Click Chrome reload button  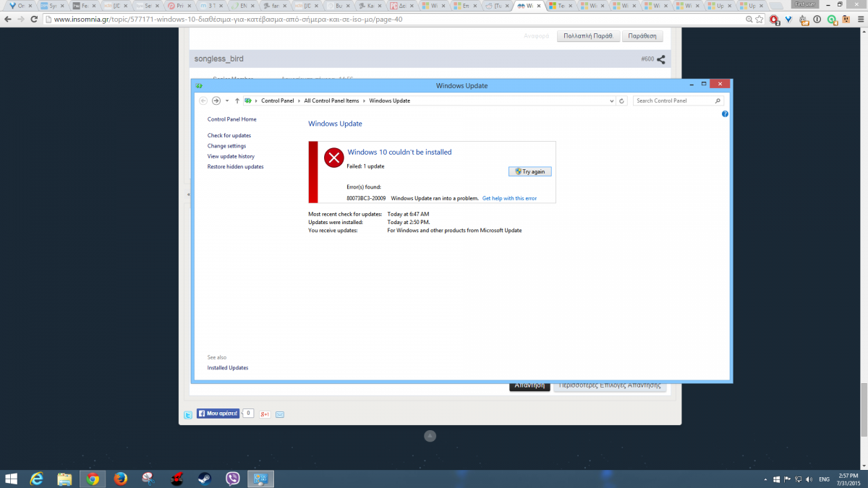[x=35, y=20]
